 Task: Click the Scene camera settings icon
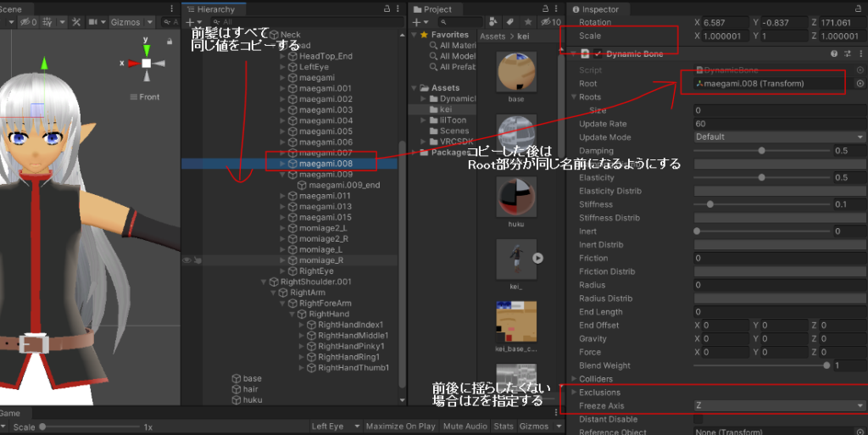93,22
